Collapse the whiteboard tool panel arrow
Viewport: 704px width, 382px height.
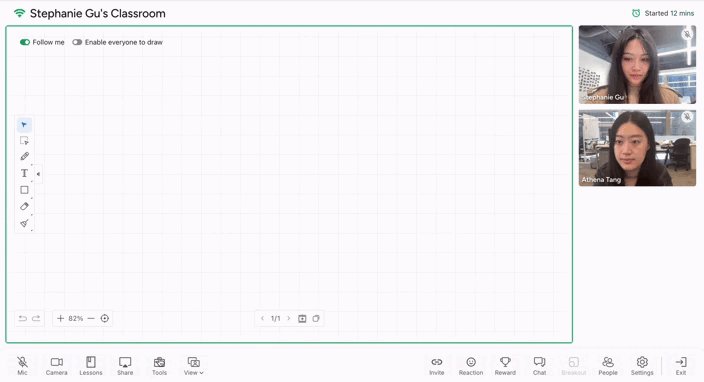pos(39,174)
